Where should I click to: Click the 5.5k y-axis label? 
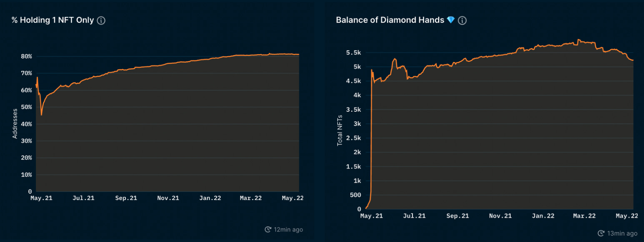(x=353, y=52)
